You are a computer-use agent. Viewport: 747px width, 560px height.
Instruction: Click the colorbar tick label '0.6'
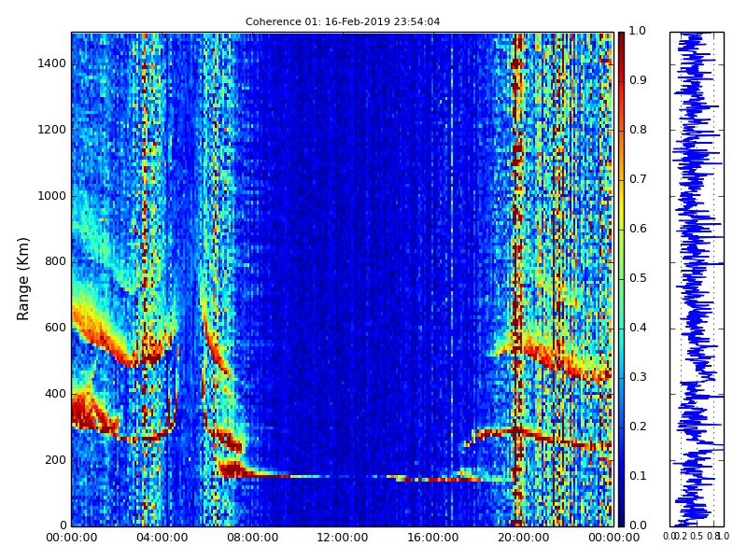[x=638, y=229]
